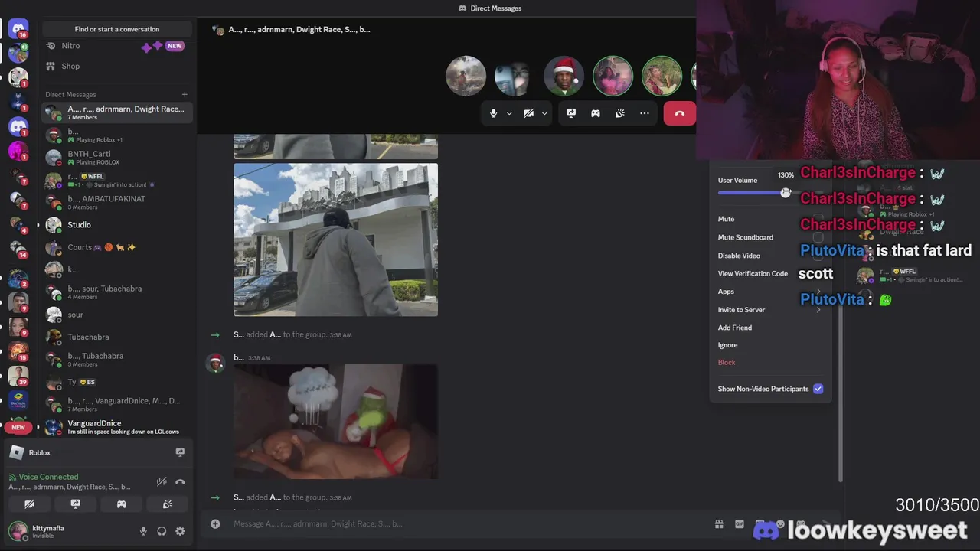The image size is (980, 551).
Task: Open Studio direct message
Action: 117,225
